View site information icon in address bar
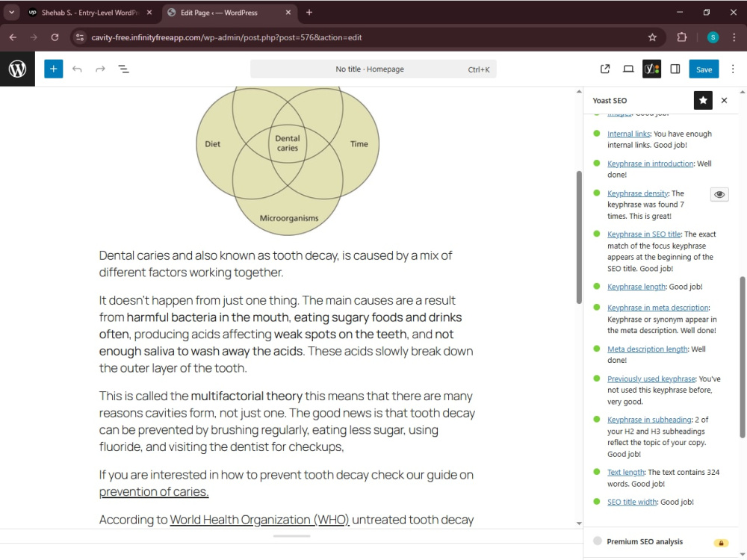747x560 pixels. pos(80,37)
